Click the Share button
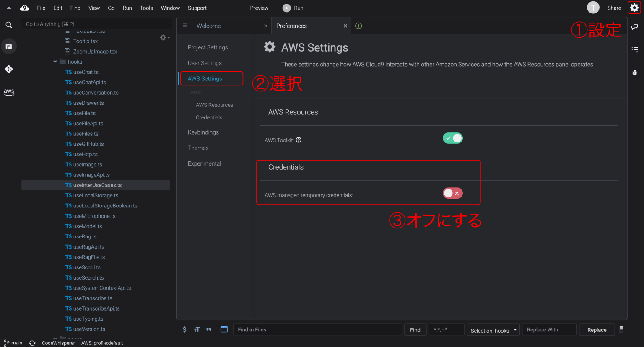644x347 pixels. coord(614,8)
